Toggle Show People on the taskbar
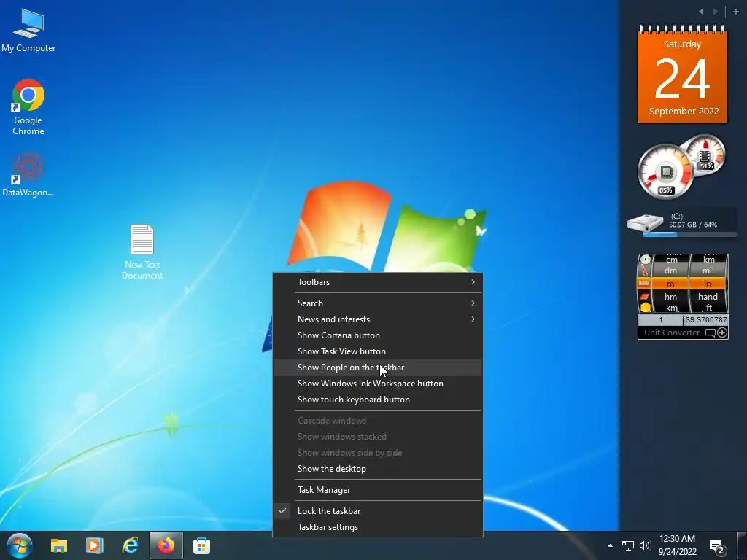 378,367
